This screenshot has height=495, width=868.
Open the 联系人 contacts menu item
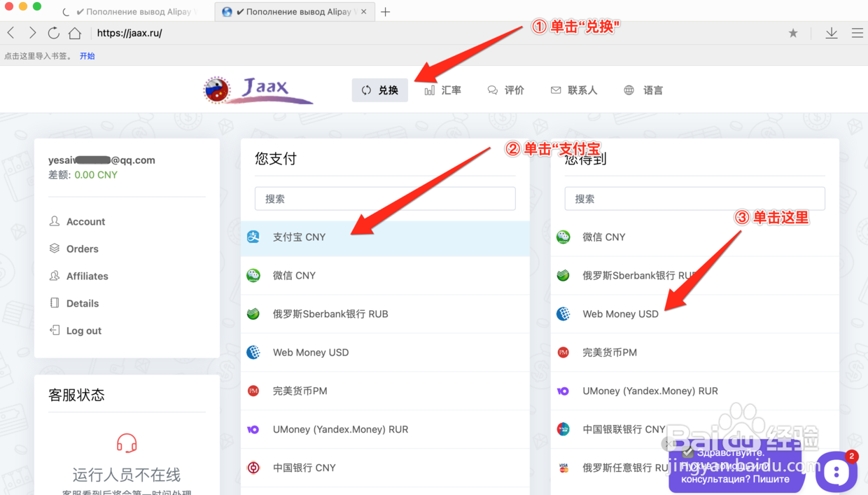(573, 90)
